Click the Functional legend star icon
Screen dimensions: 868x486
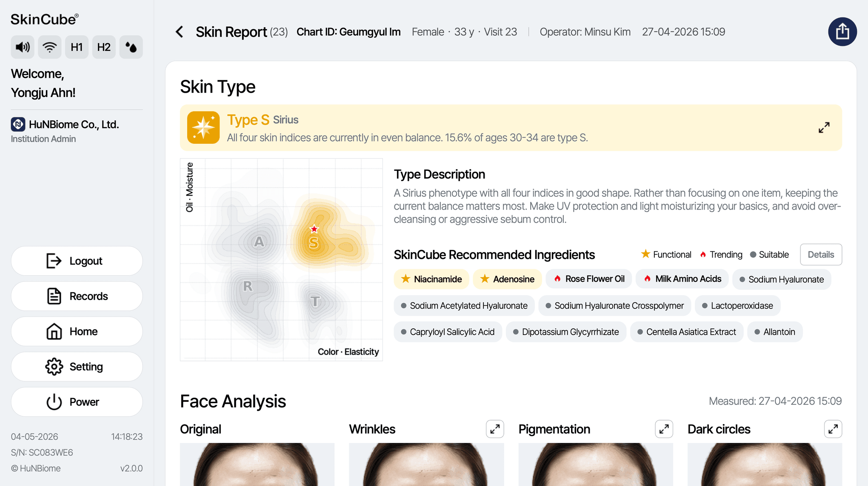[x=645, y=254]
